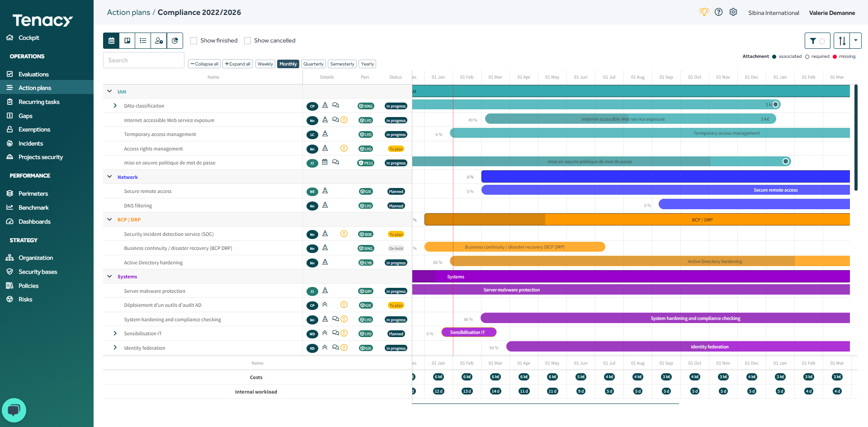The image size is (868, 427).
Task: Enable the Show cancelled checkbox
Action: click(x=247, y=40)
